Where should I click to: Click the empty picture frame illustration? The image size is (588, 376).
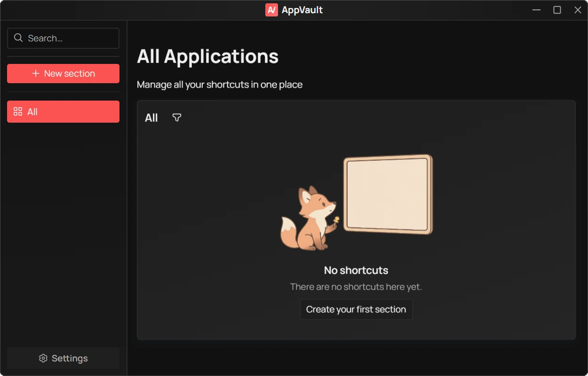tap(388, 195)
